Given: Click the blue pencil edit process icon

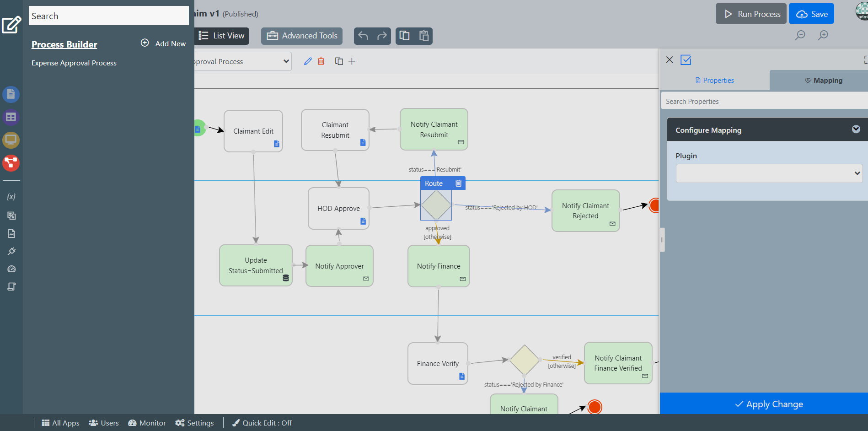Looking at the screenshot, I should 308,61.
